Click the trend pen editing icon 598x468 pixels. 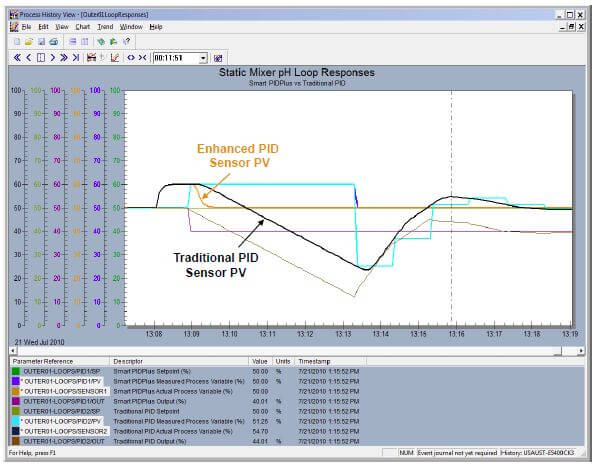[114, 58]
